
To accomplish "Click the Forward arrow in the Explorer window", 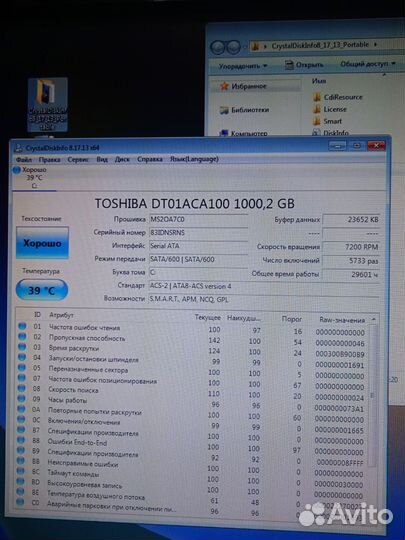I will pyautogui.click(x=233, y=47).
